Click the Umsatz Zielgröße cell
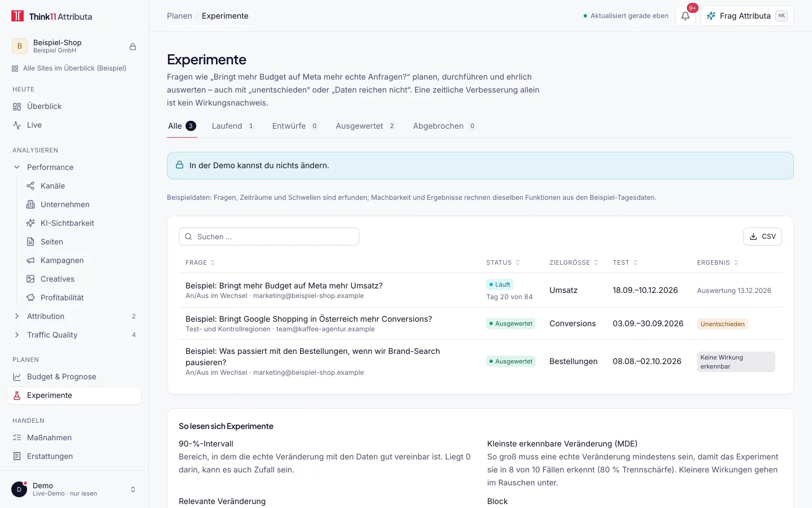The image size is (812, 508). coord(563,290)
